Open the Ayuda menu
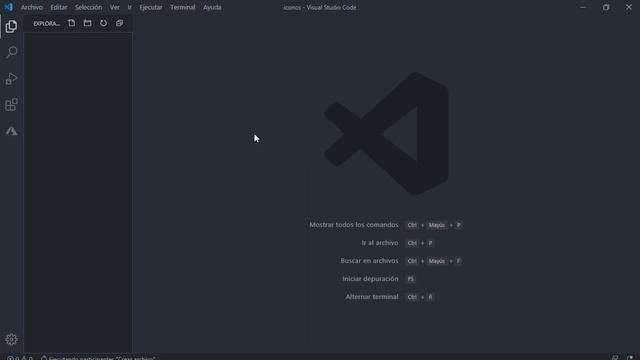Viewport: 640px width, 360px height. tap(212, 7)
